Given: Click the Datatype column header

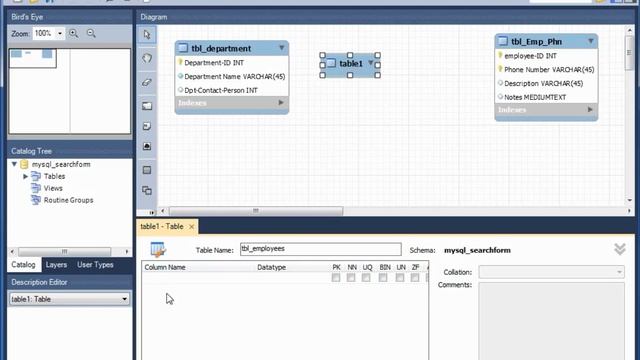Looking at the screenshot, I should click(271, 267).
